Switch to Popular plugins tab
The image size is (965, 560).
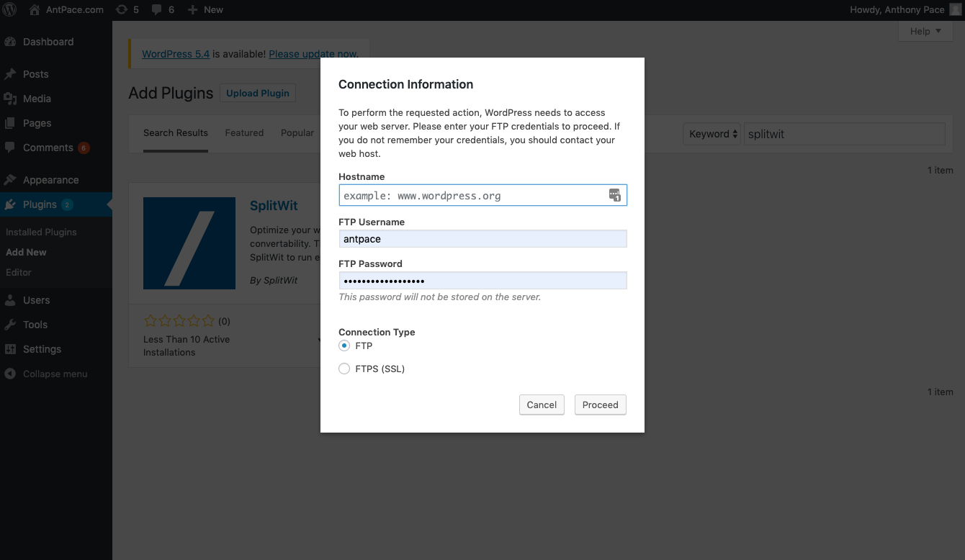tap(297, 133)
